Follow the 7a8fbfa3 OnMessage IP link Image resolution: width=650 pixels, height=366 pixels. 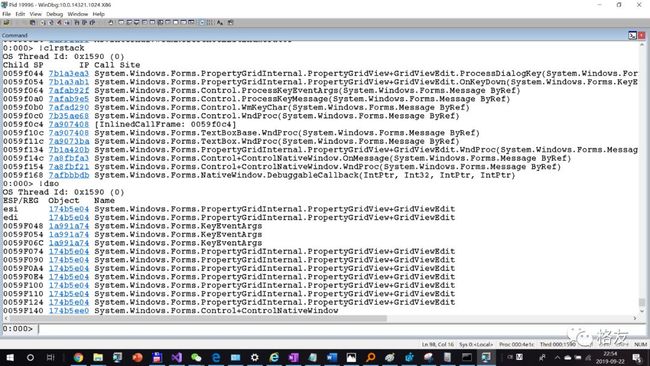pos(69,158)
